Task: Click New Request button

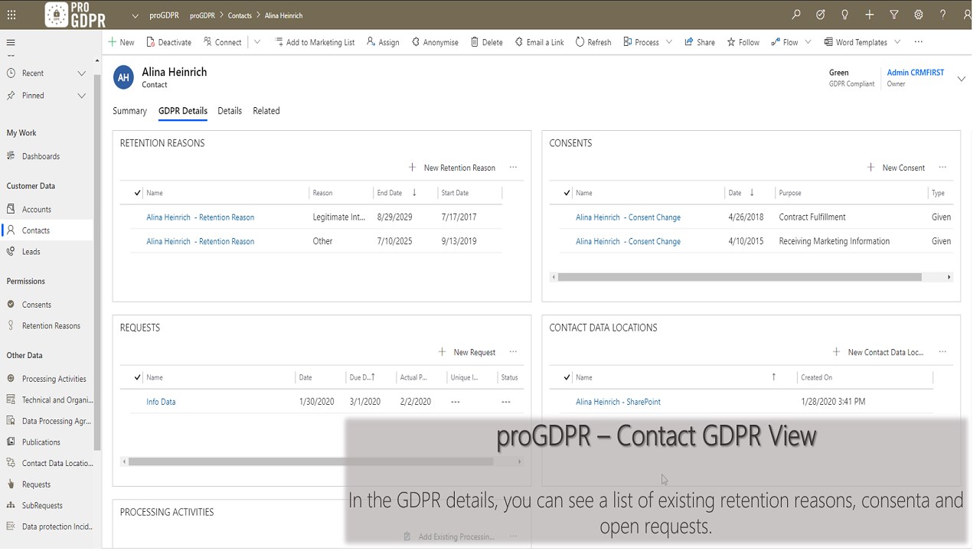Action: point(467,352)
